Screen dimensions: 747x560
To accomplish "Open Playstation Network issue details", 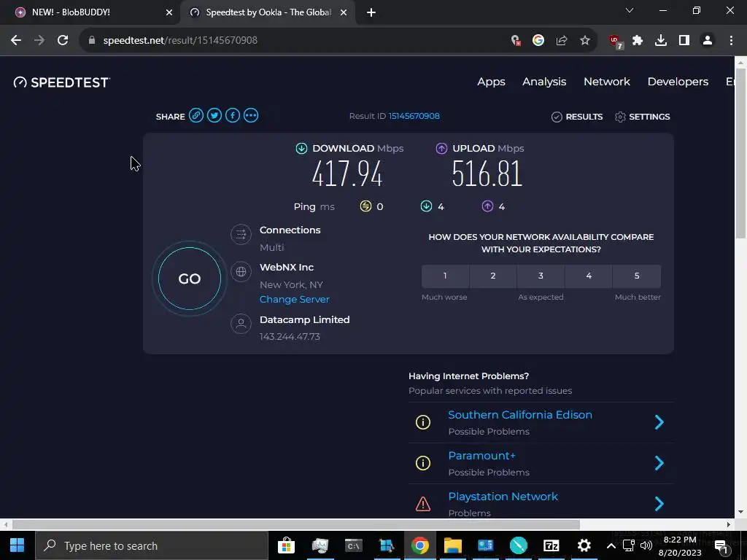I will tap(503, 496).
